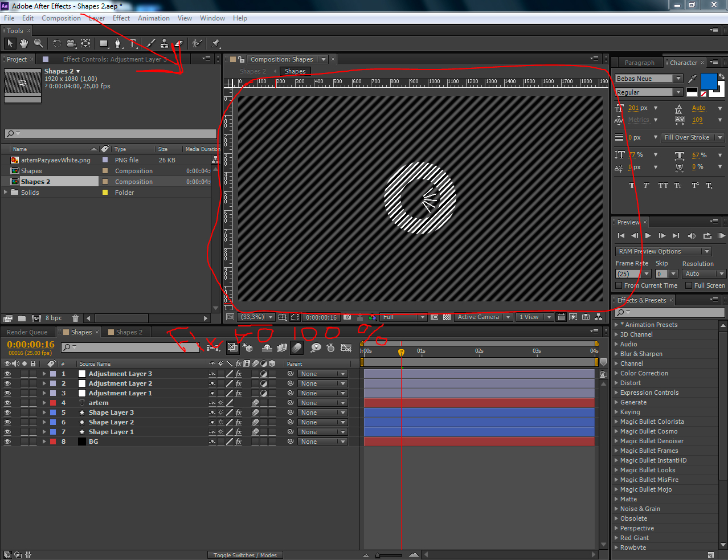Toggle frame blending switch in timeline

click(x=282, y=348)
